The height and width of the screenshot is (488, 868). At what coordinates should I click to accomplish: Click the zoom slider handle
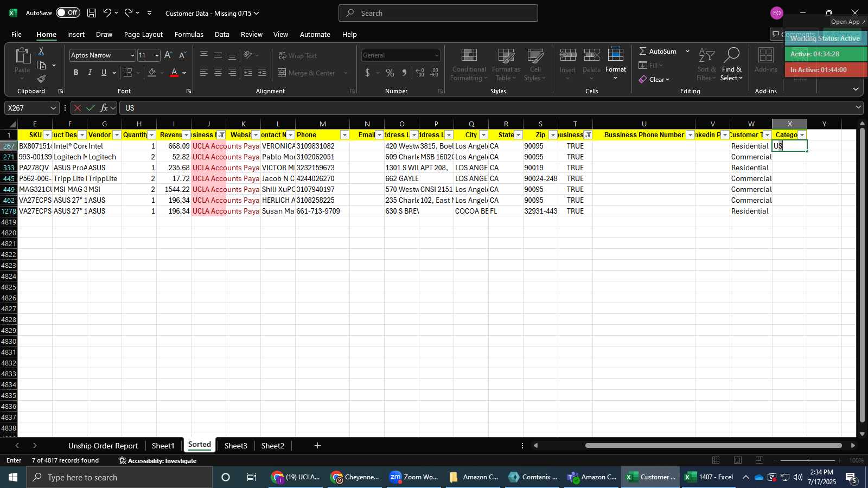point(808,460)
